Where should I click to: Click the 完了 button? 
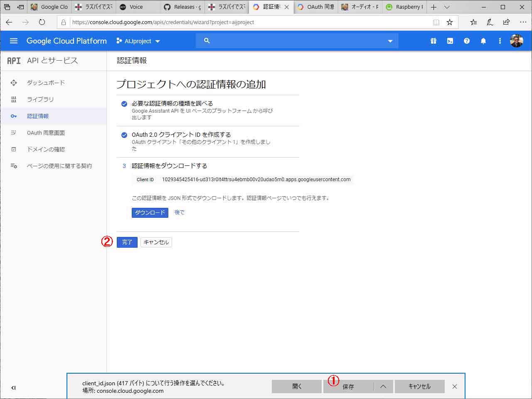pyautogui.click(x=127, y=242)
